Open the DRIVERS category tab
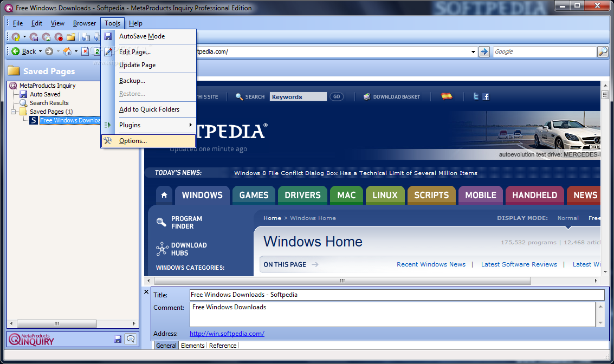The image size is (614, 364). 302,195
